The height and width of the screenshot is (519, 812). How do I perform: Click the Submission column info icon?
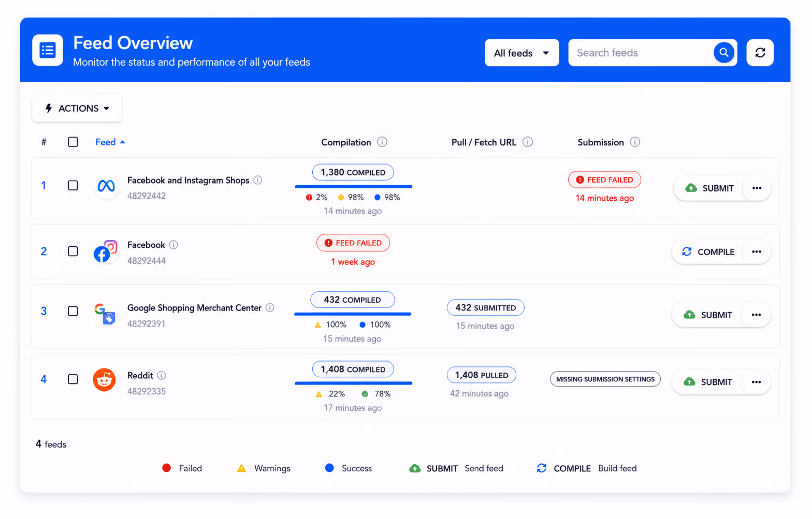click(635, 142)
